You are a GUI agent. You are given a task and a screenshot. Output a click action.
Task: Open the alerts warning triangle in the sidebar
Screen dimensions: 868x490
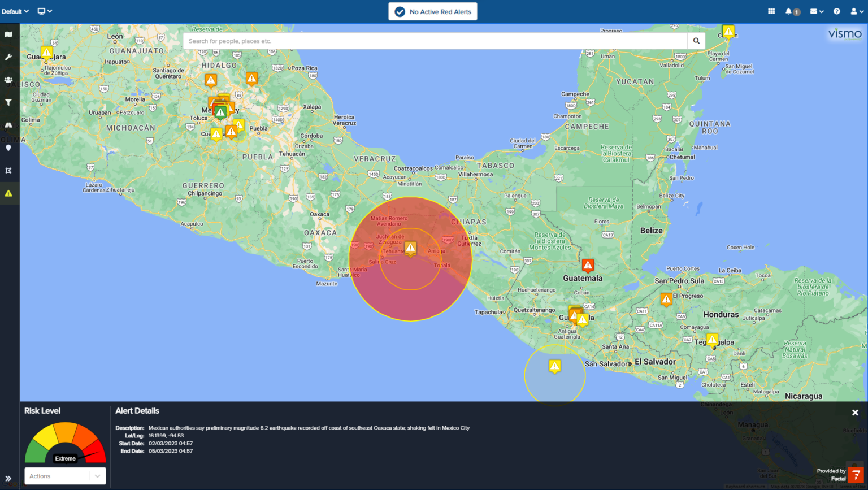point(8,193)
